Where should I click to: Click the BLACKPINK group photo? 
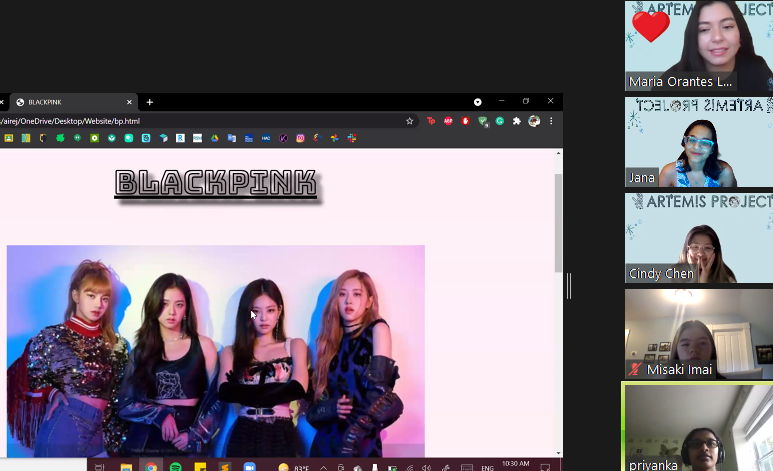pyautogui.click(x=215, y=351)
